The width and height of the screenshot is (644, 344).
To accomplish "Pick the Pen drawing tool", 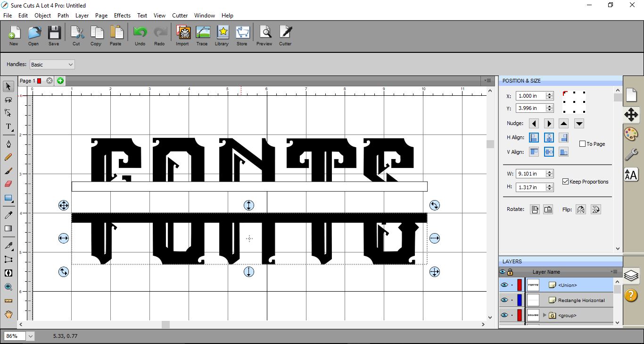I will click(8, 144).
